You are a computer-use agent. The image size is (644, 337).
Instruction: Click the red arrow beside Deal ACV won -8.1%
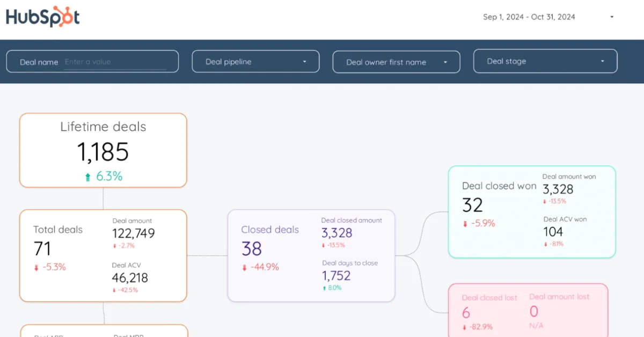[545, 244]
